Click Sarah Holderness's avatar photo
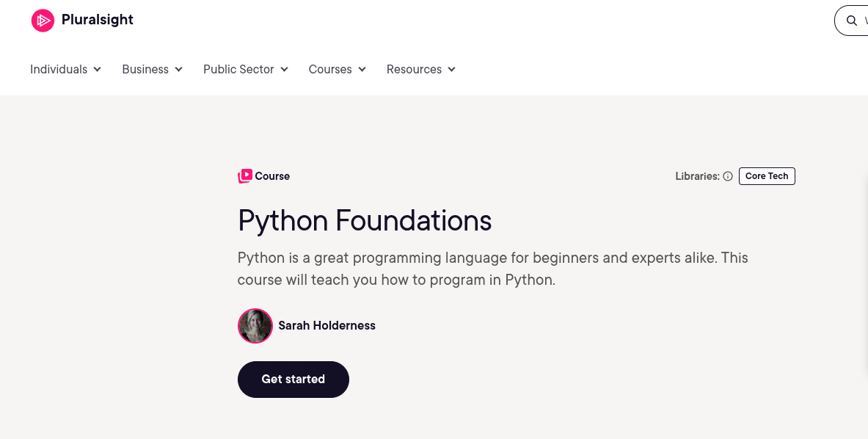The width and height of the screenshot is (868, 439). point(255,326)
